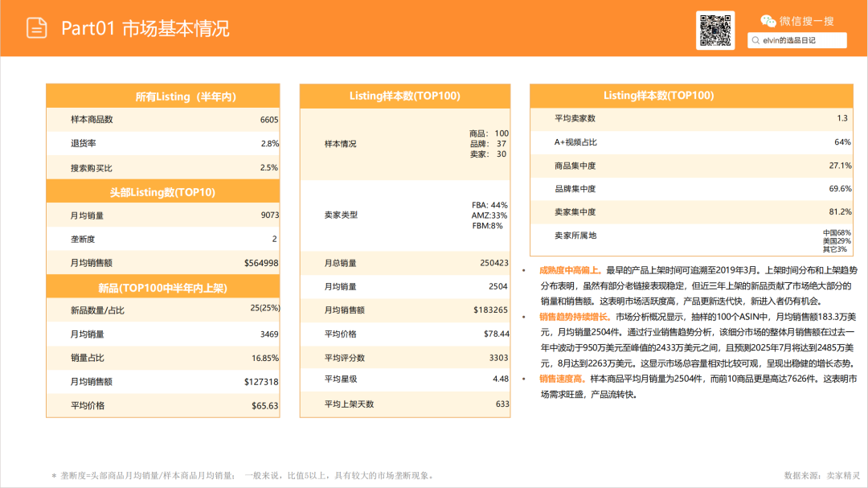Click the 所有Listing（半年内）table header
868x488 pixels.
(162, 96)
